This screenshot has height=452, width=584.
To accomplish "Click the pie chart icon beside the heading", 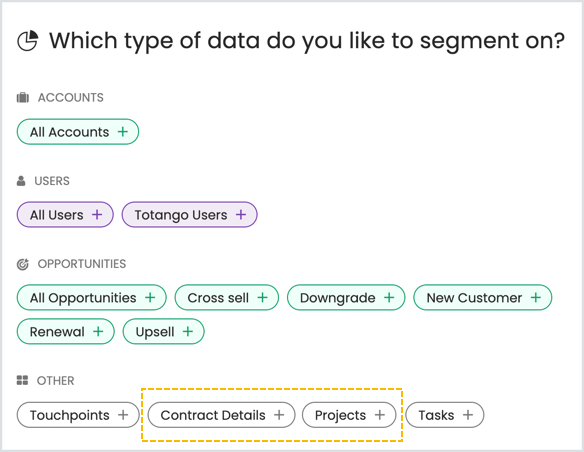I will 28,41.
